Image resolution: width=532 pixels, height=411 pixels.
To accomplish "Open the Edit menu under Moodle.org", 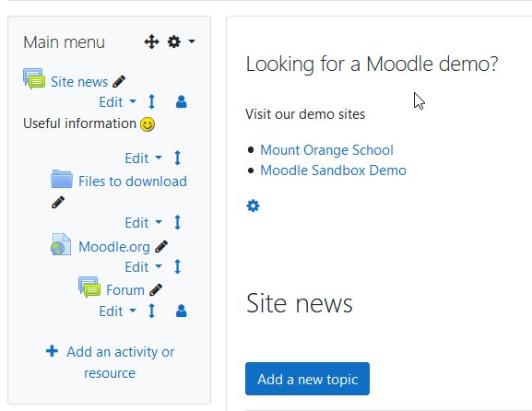I will 143,267.
